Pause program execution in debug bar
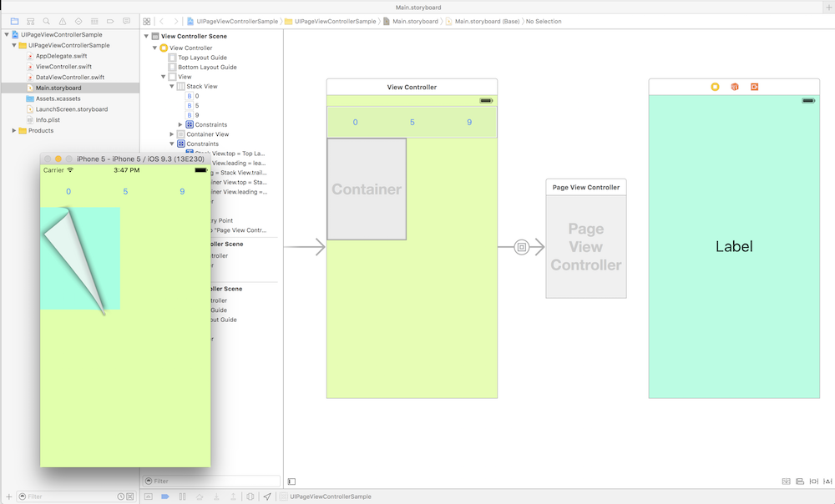The image size is (835, 504). pyautogui.click(x=182, y=496)
